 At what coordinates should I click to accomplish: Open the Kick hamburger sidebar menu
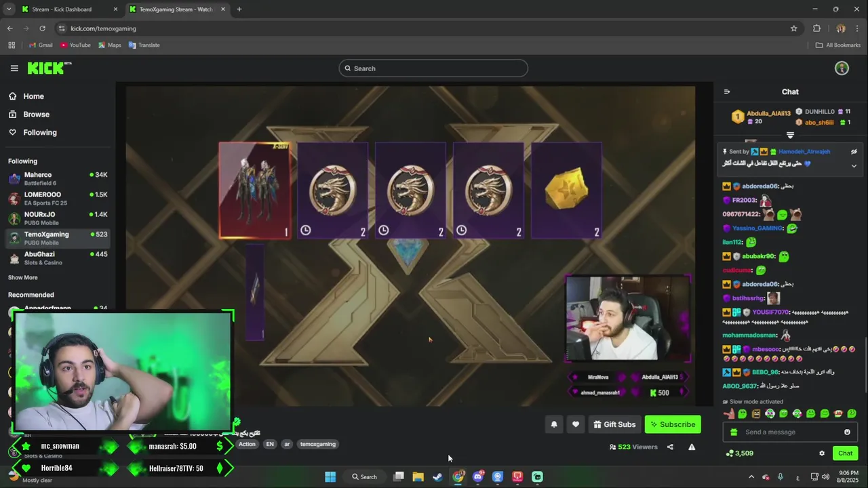pyautogui.click(x=14, y=68)
